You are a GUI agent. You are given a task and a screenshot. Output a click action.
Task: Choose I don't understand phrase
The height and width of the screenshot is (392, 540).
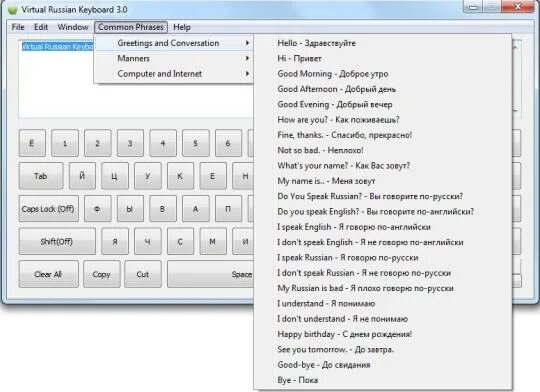click(x=382, y=319)
